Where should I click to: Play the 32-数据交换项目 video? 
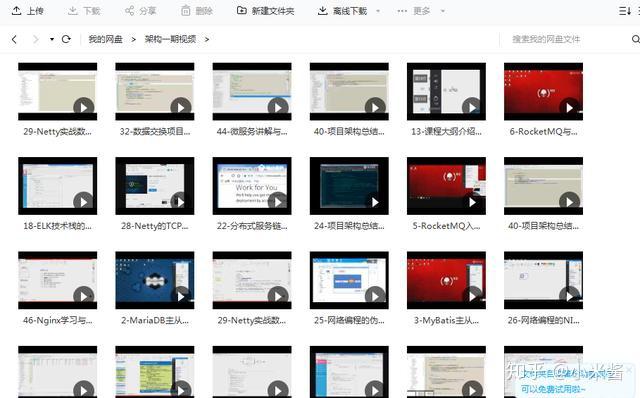[181, 107]
